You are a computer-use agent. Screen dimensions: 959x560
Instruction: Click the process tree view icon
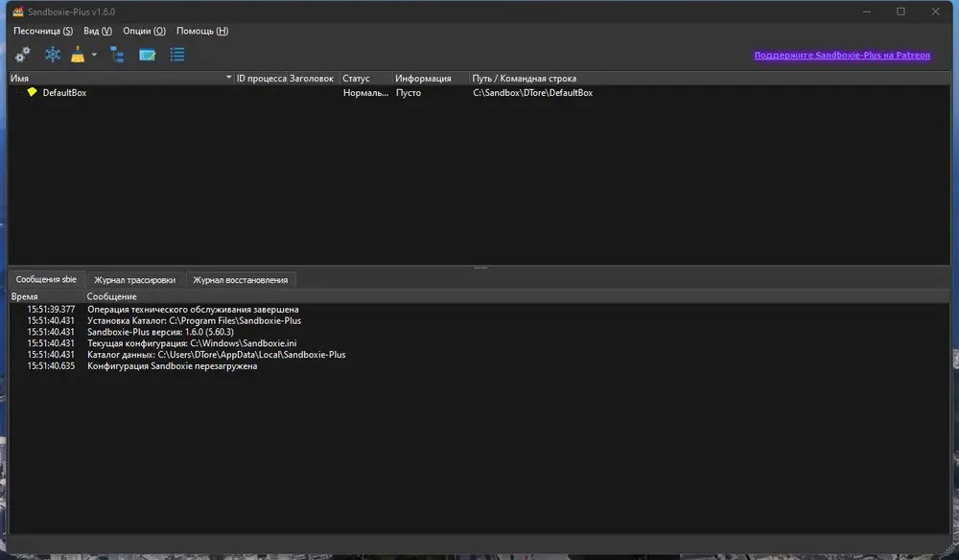(x=117, y=55)
